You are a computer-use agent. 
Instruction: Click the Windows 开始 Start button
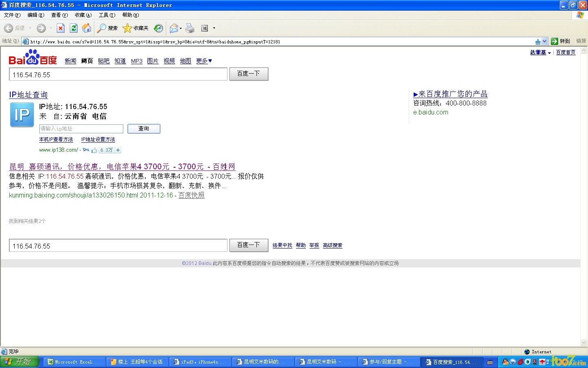pyautogui.click(x=20, y=361)
